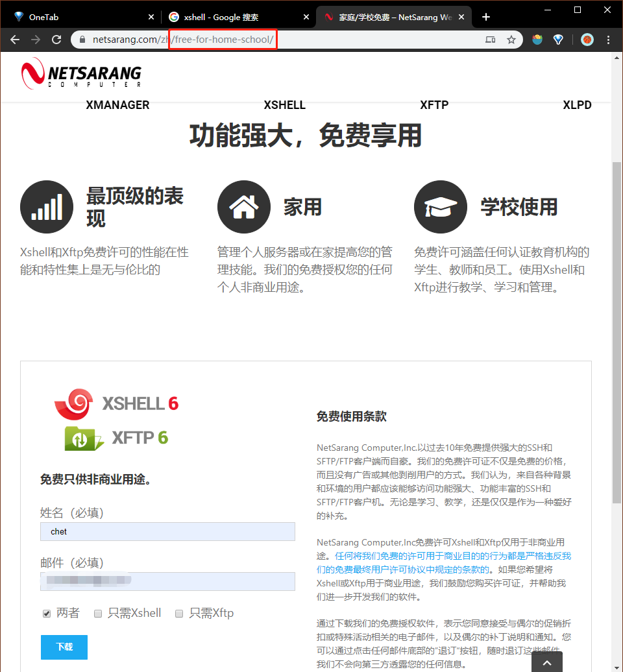Click the scrollbar up arrow
Screen dimensions: 623x672
pyautogui.click(x=617, y=58)
